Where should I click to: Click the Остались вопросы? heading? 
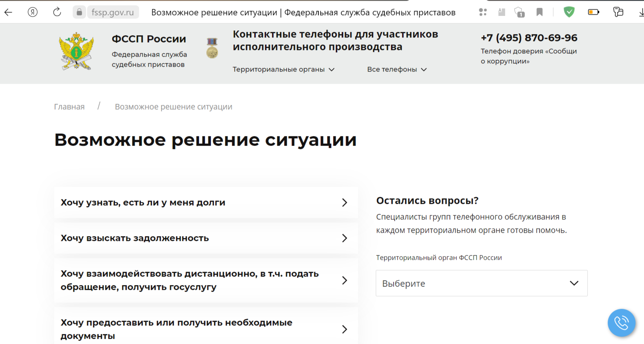click(427, 201)
